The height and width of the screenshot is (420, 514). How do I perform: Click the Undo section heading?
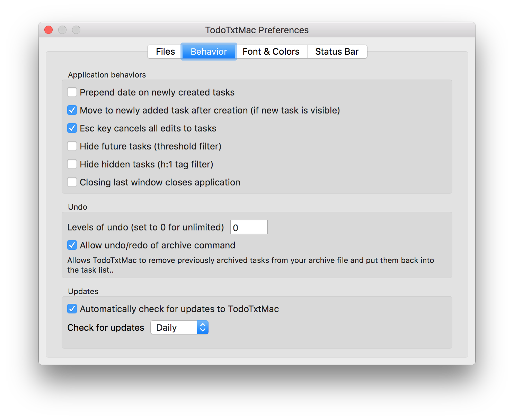pos(78,207)
